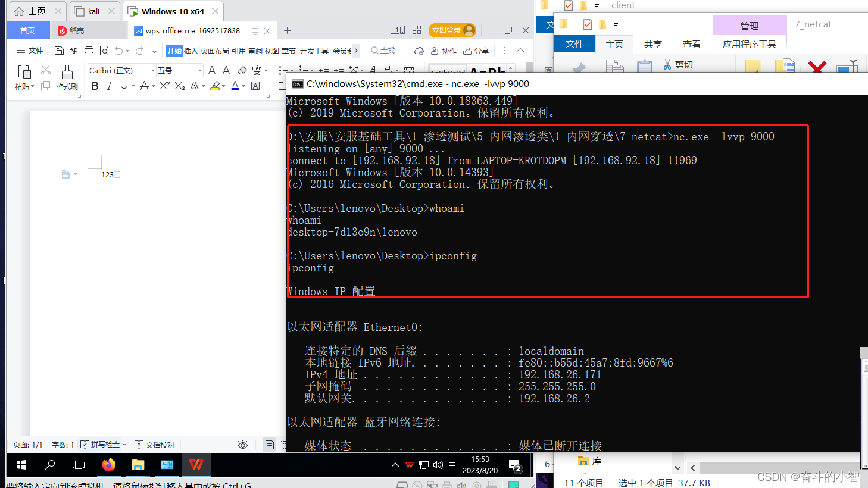This screenshot has width=868, height=488.
Task: Toggle Italic formatting in WPS
Action: tap(109, 86)
